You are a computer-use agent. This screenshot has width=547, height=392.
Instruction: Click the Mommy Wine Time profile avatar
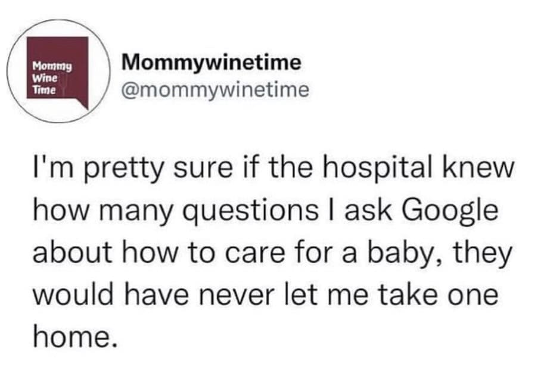(58, 72)
